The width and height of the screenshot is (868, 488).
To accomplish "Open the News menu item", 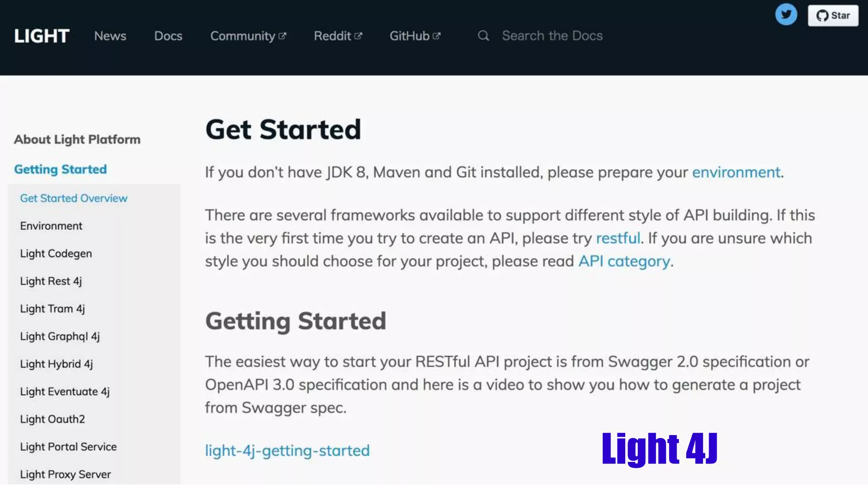I will (x=110, y=36).
